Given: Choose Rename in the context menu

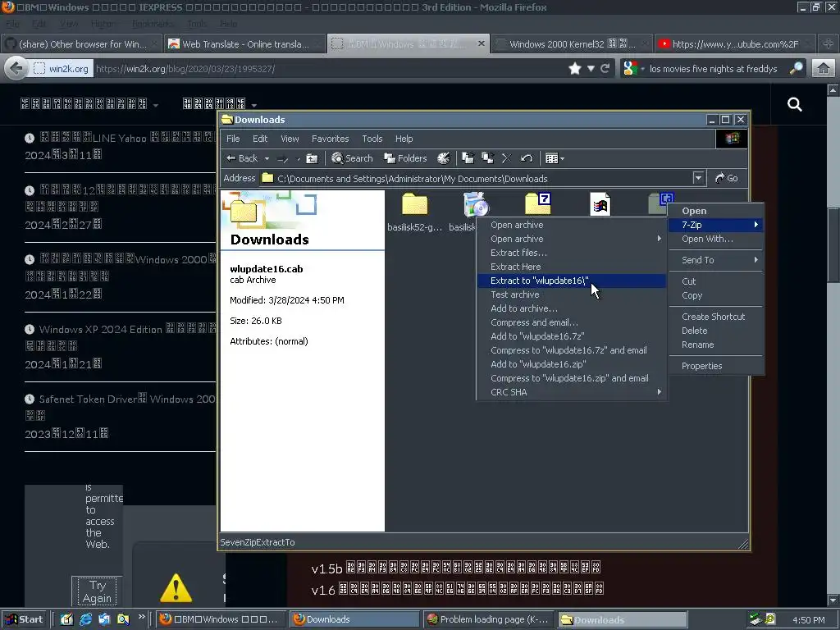Looking at the screenshot, I should click(x=715, y=345).
